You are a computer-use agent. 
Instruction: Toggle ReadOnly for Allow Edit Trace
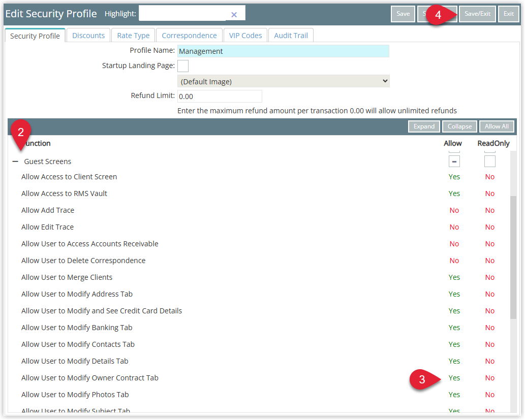click(489, 227)
